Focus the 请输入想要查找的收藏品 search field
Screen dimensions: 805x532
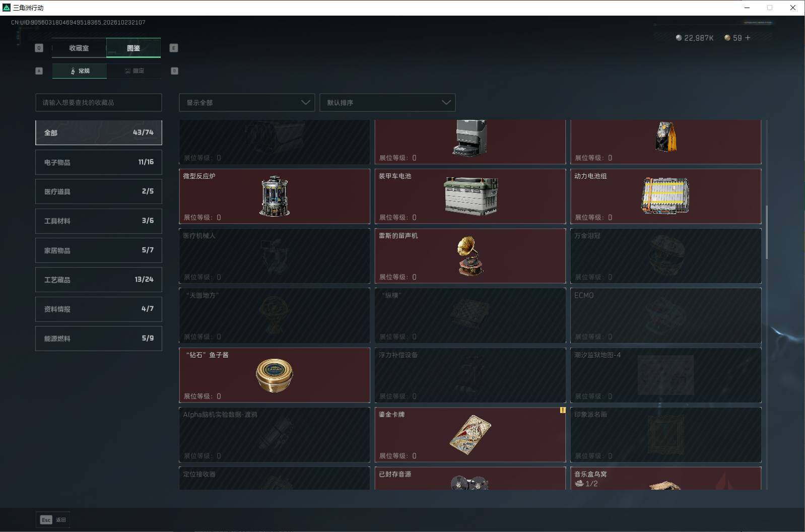(x=99, y=103)
